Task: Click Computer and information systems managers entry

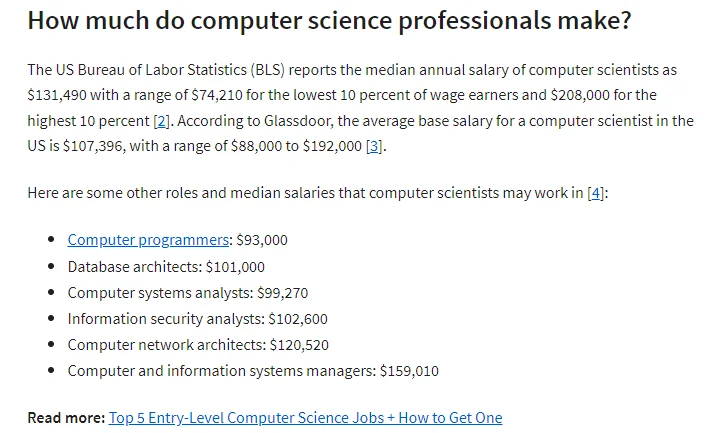Action: pyautogui.click(x=222, y=371)
